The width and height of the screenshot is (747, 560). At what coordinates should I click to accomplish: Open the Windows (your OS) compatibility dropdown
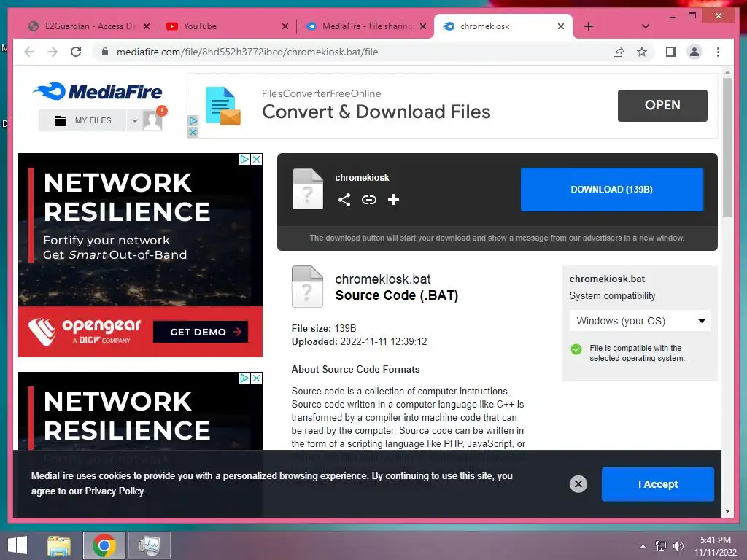pos(640,321)
